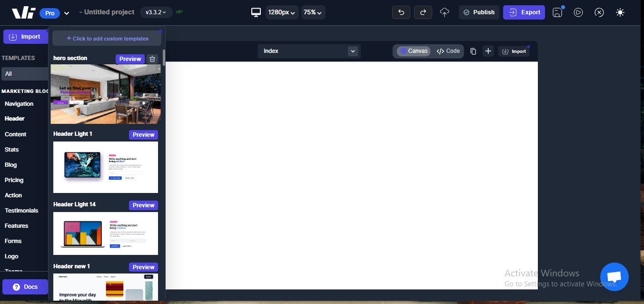Open the Features blocks category
The image size is (644, 304).
[x=17, y=226]
